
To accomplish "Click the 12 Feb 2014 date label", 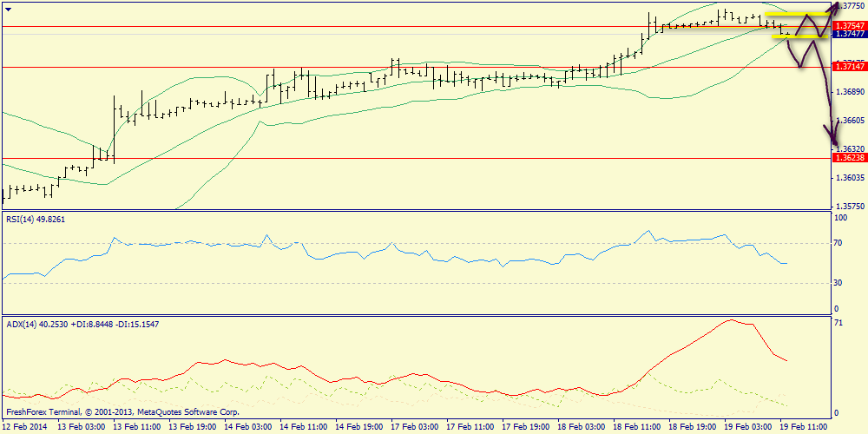I will 23,428.
